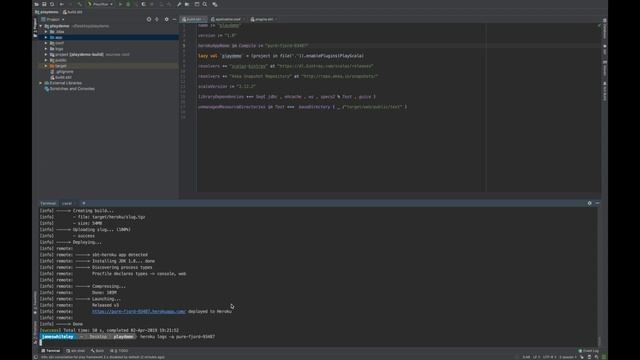640x360 pixels.
Task: Expand the project [playdemo-build] folder
Action: 46,55
